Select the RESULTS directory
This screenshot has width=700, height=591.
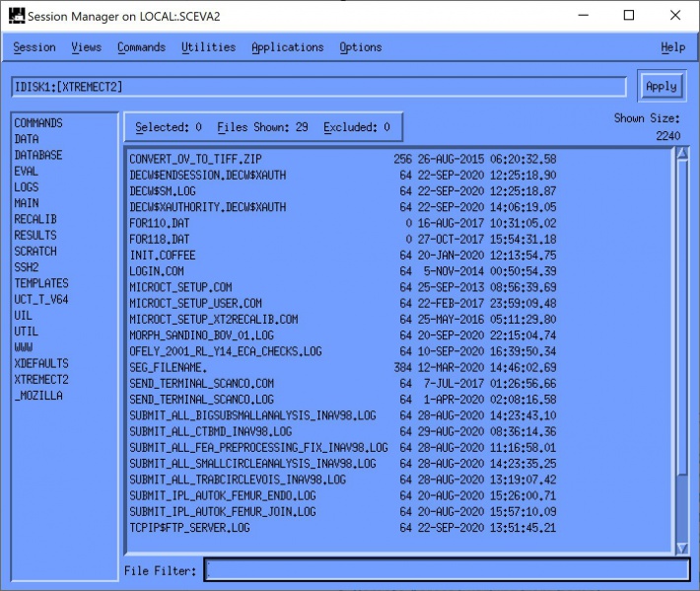click(35, 236)
